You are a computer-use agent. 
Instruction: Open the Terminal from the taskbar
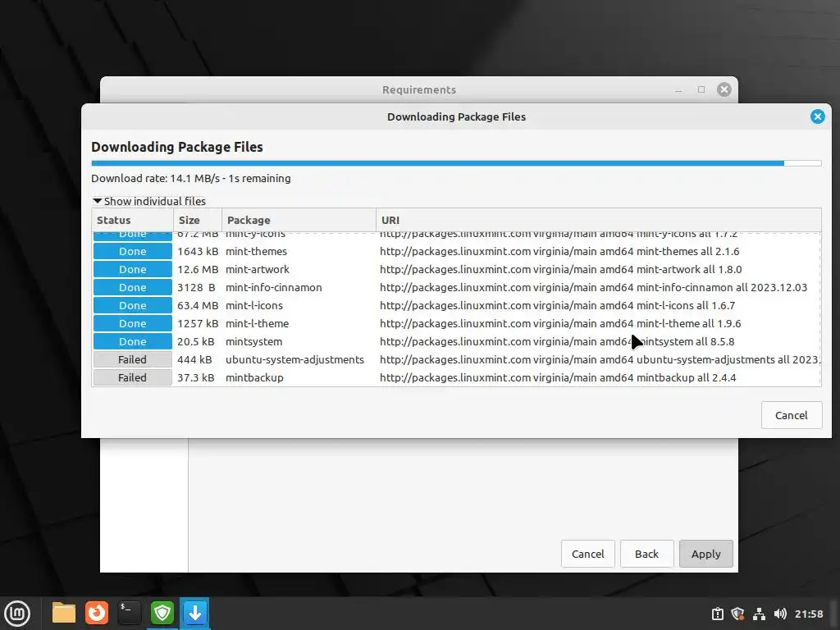click(129, 613)
